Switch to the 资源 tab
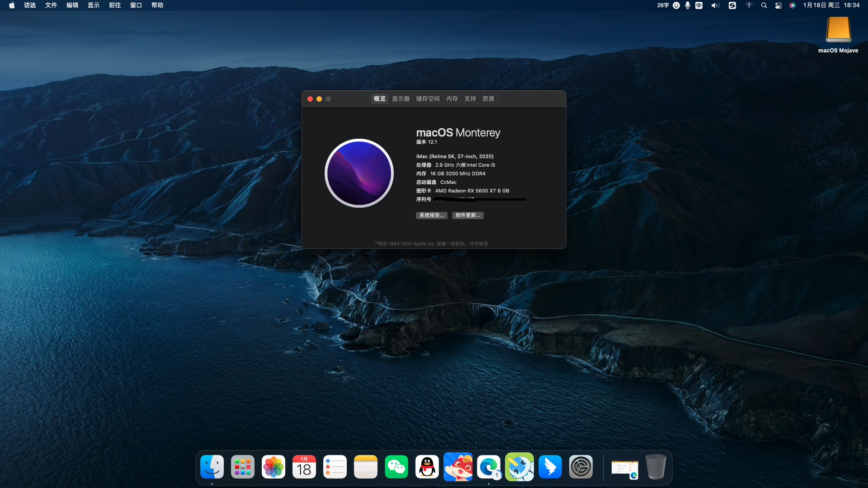The image size is (868, 488). pyautogui.click(x=488, y=99)
